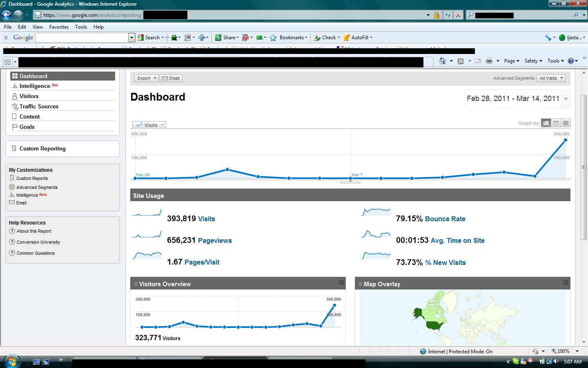Open the All Visits advanced segments dropdown
Screen dimensions: 588x368
[551, 78]
